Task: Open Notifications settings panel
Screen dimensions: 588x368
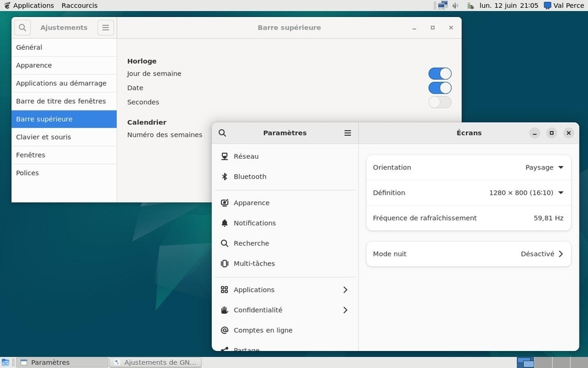Action: (x=285, y=223)
